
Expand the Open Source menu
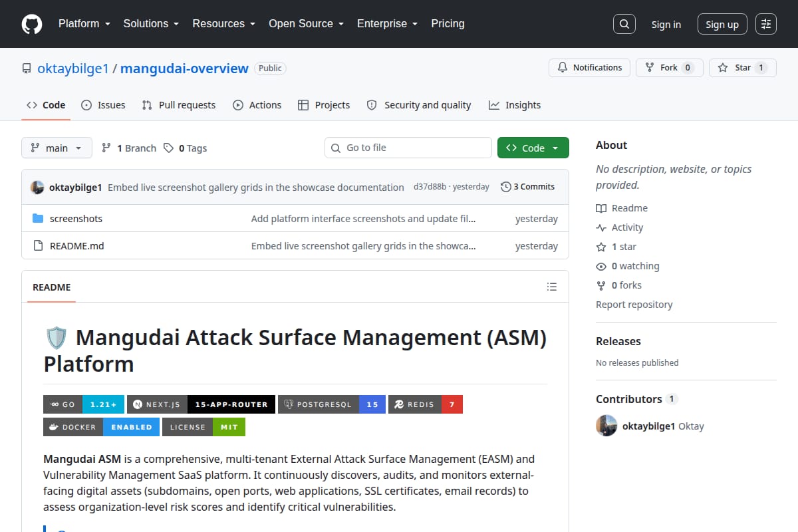306,23
